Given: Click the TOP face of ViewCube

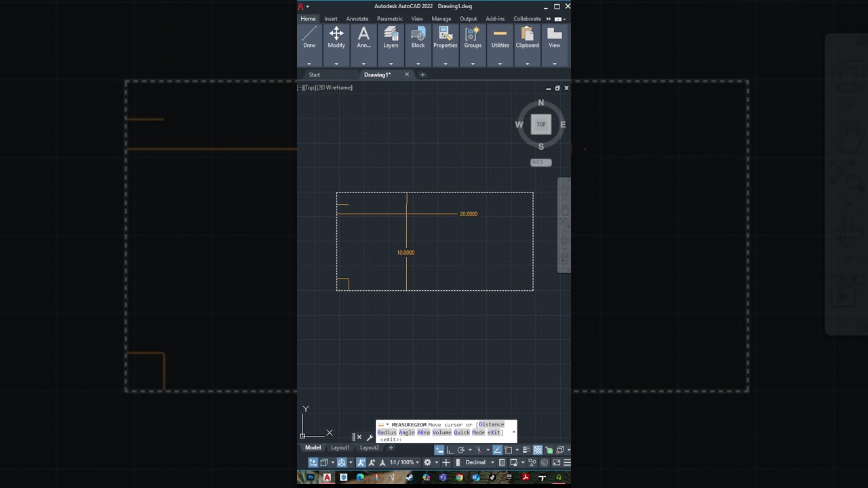Looking at the screenshot, I should coord(541,125).
